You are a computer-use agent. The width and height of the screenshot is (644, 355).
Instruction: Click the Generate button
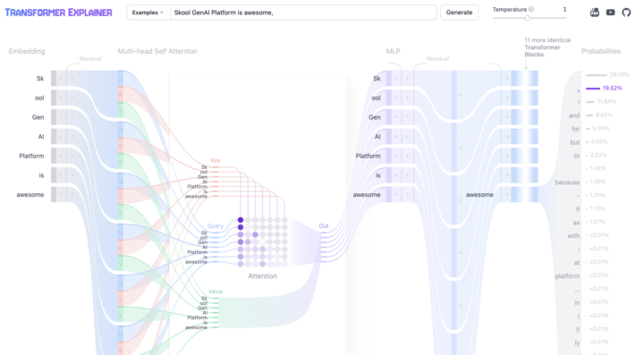point(459,13)
